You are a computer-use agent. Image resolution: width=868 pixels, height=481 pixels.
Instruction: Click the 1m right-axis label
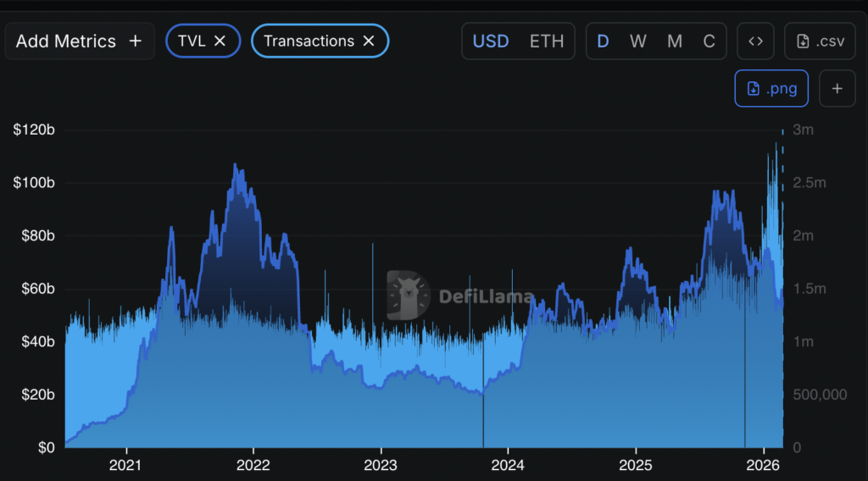tap(804, 341)
